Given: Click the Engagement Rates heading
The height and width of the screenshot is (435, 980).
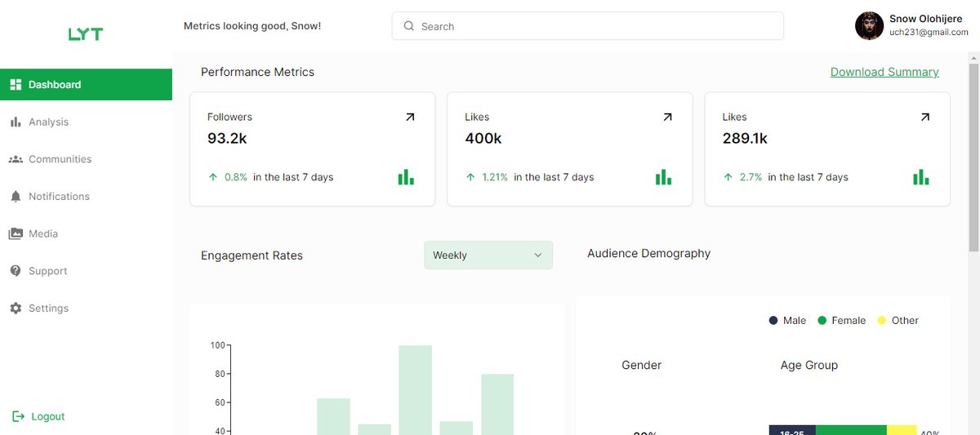Looking at the screenshot, I should coord(252,255).
